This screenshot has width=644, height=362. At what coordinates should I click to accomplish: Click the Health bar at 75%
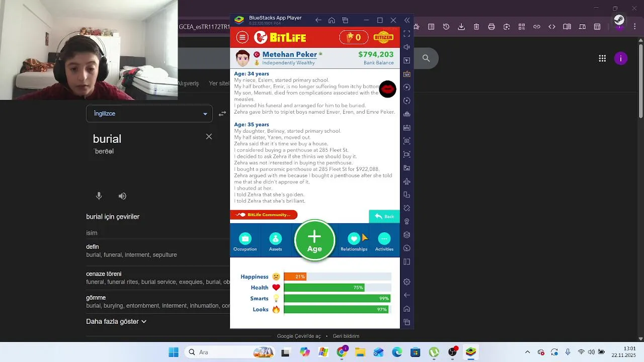click(338, 288)
